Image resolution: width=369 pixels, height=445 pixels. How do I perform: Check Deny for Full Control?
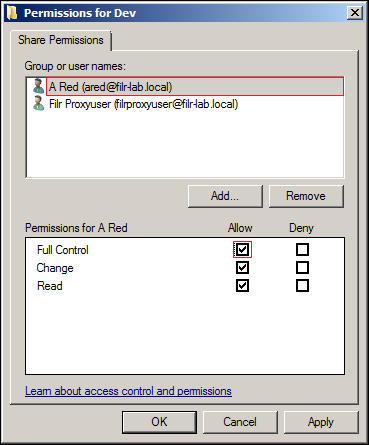[x=302, y=249]
